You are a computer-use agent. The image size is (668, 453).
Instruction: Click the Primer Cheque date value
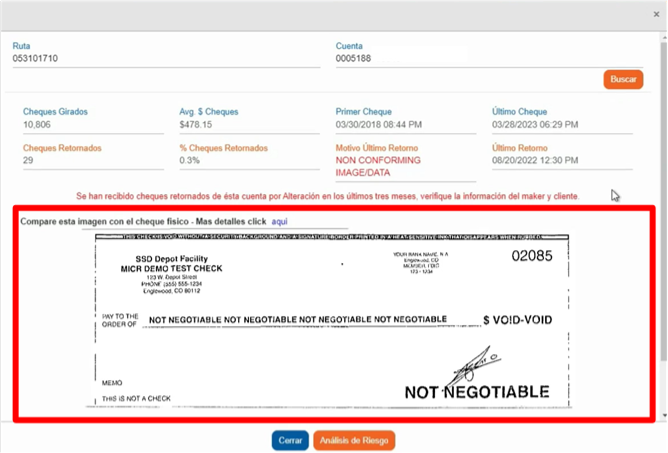click(379, 124)
